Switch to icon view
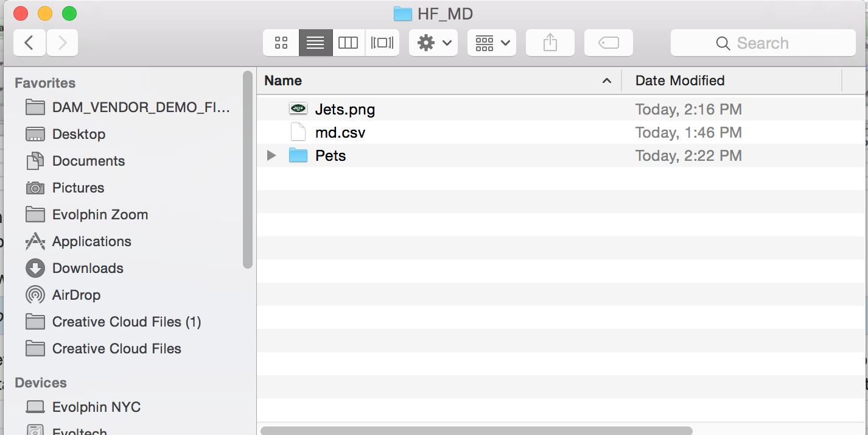This screenshot has height=435, width=868. tap(281, 43)
